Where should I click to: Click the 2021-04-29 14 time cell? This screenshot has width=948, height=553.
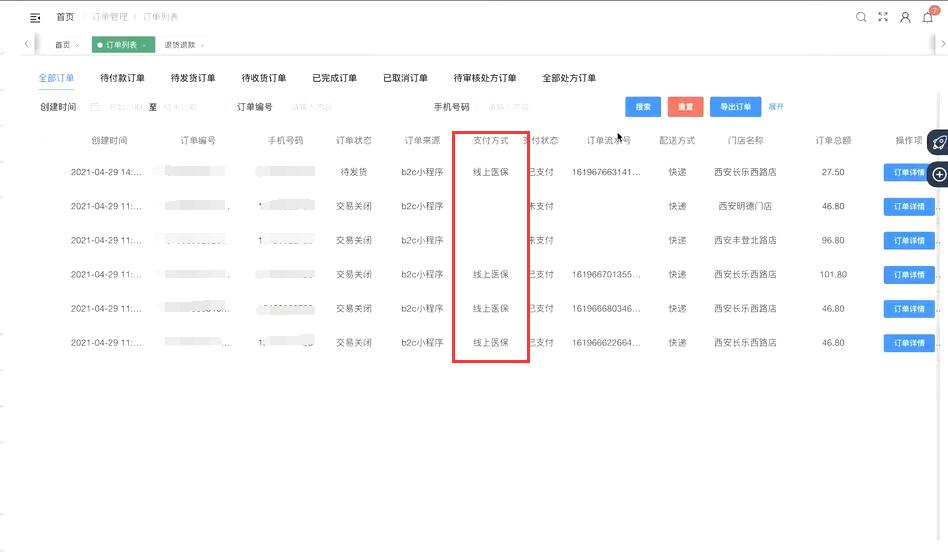(106, 172)
